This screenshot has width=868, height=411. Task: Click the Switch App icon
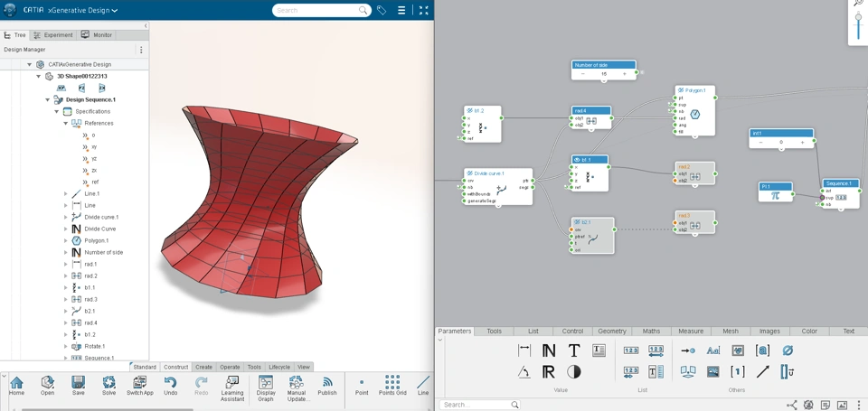coord(140,382)
